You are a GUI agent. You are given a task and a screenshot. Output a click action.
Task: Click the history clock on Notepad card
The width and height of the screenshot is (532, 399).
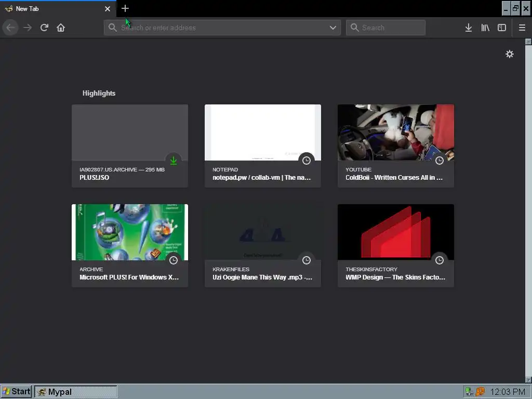[x=307, y=161]
